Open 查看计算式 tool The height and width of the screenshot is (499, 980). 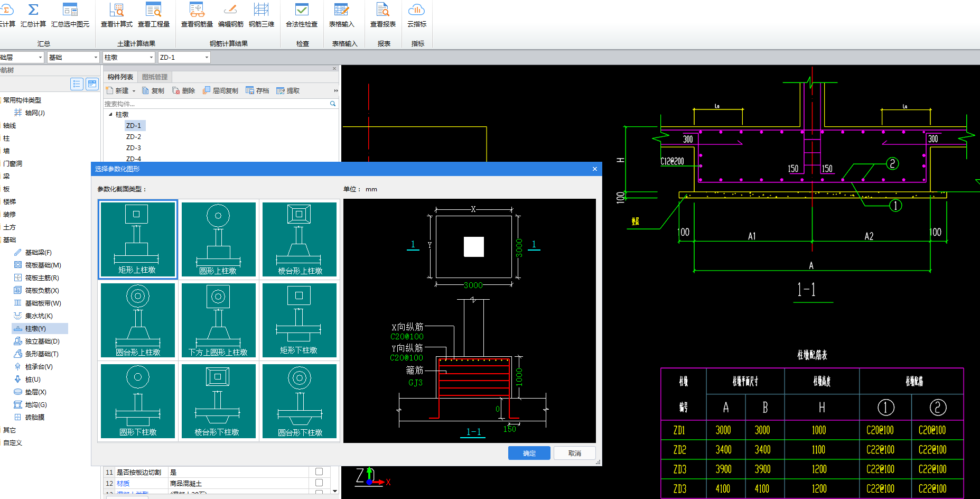[117, 15]
